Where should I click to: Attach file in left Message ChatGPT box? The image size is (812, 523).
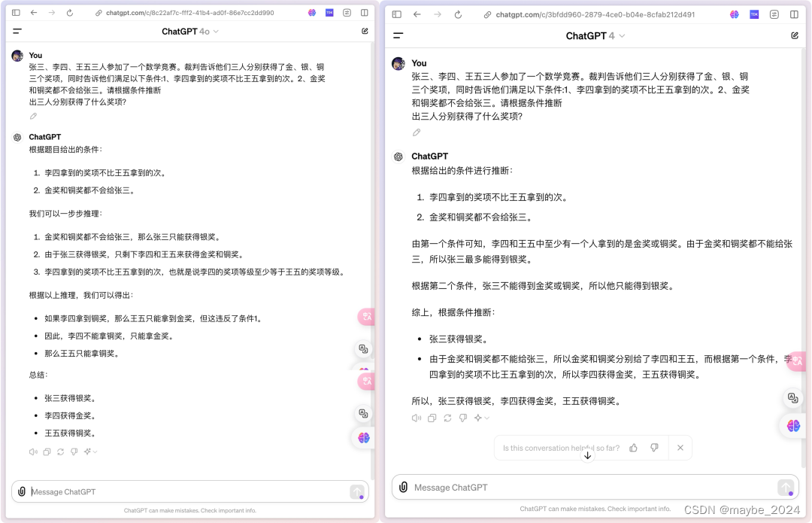point(22,491)
